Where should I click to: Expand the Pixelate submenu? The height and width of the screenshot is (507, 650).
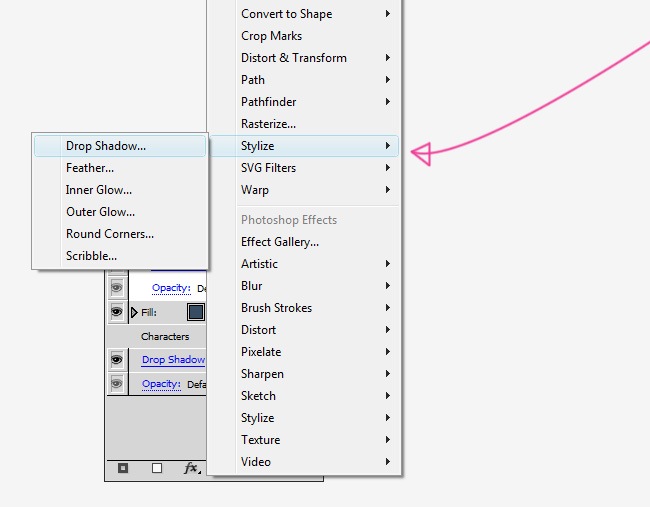point(304,352)
